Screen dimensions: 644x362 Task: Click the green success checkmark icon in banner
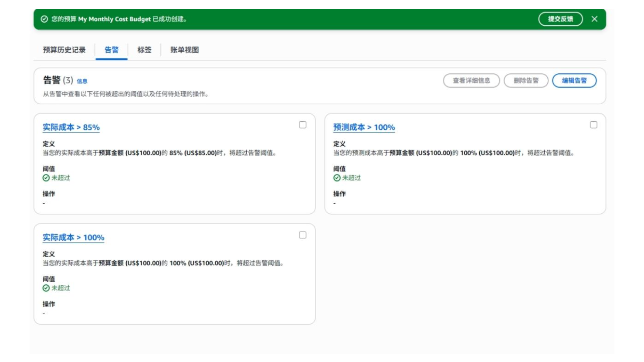click(x=44, y=19)
